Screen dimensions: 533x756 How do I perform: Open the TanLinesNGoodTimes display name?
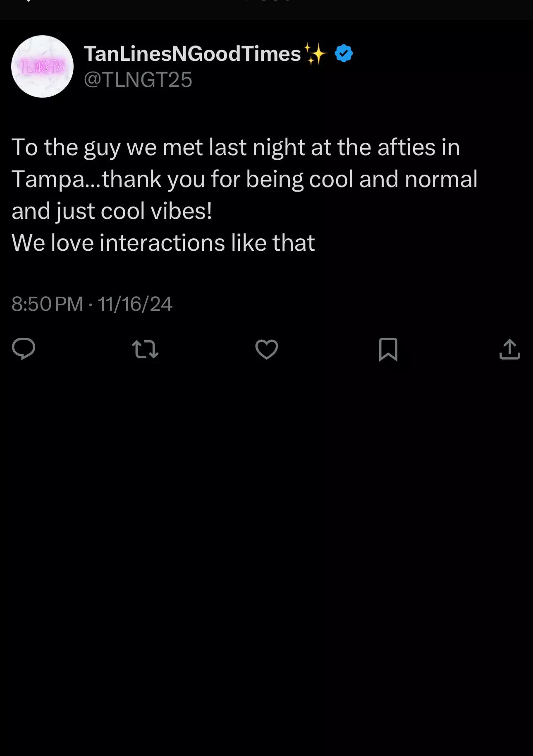tap(192, 54)
